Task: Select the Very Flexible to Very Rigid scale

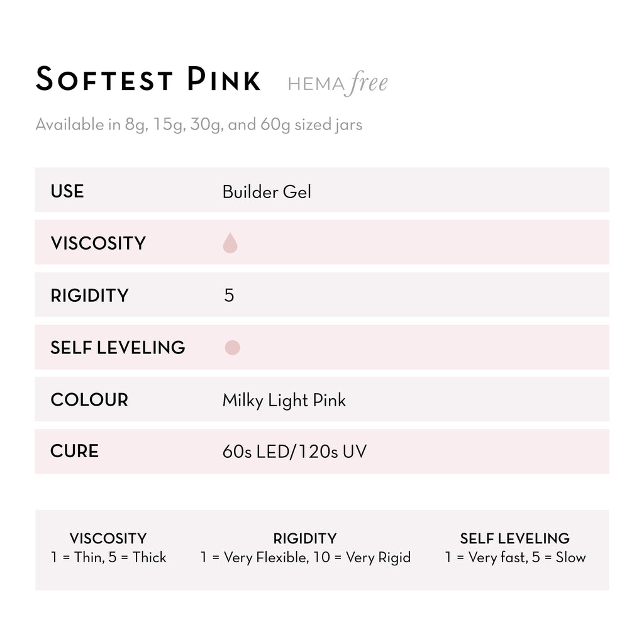Action: click(305, 557)
